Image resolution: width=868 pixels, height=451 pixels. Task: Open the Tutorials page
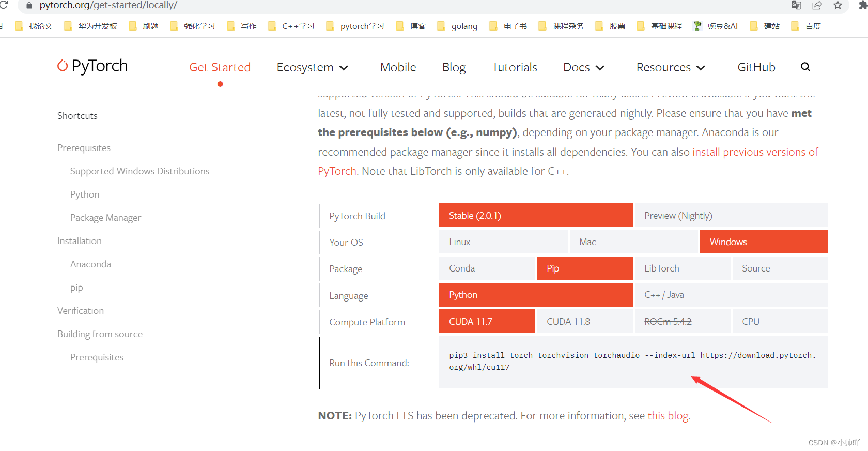[x=514, y=67]
